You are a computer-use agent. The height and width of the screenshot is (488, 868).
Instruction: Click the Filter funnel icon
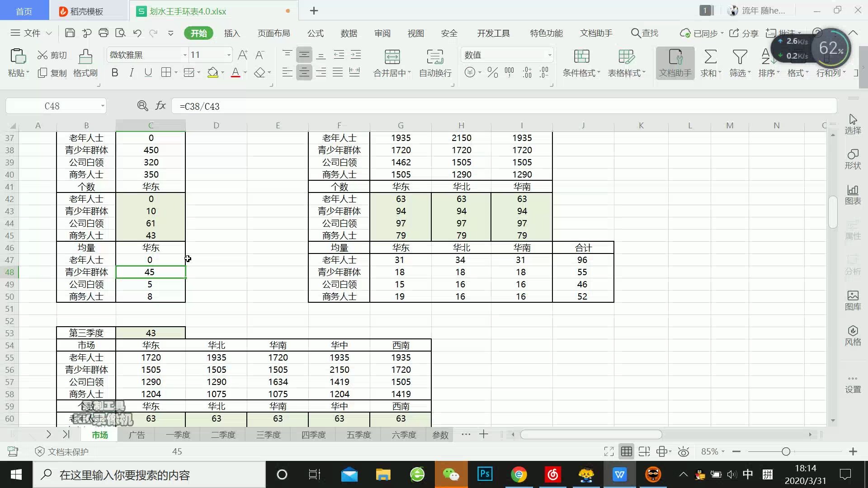740,57
